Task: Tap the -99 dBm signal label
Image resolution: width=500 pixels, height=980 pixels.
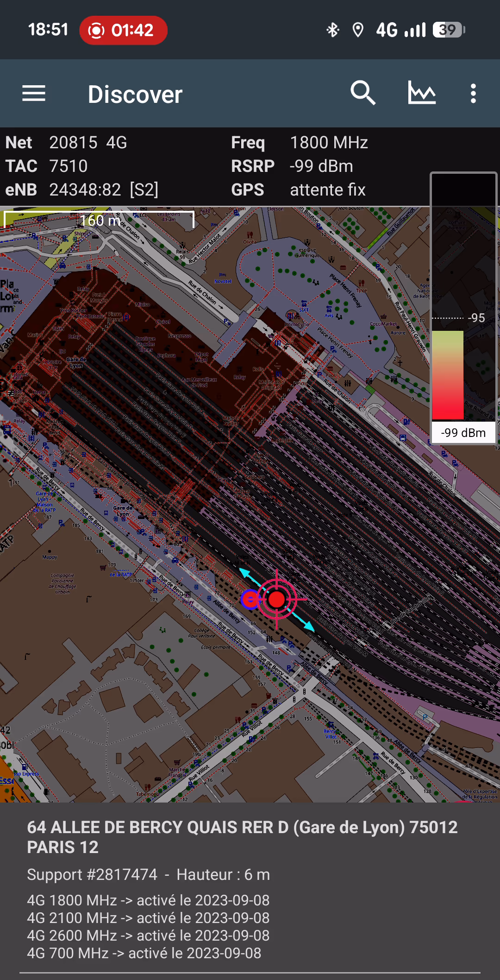Action: [463, 433]
